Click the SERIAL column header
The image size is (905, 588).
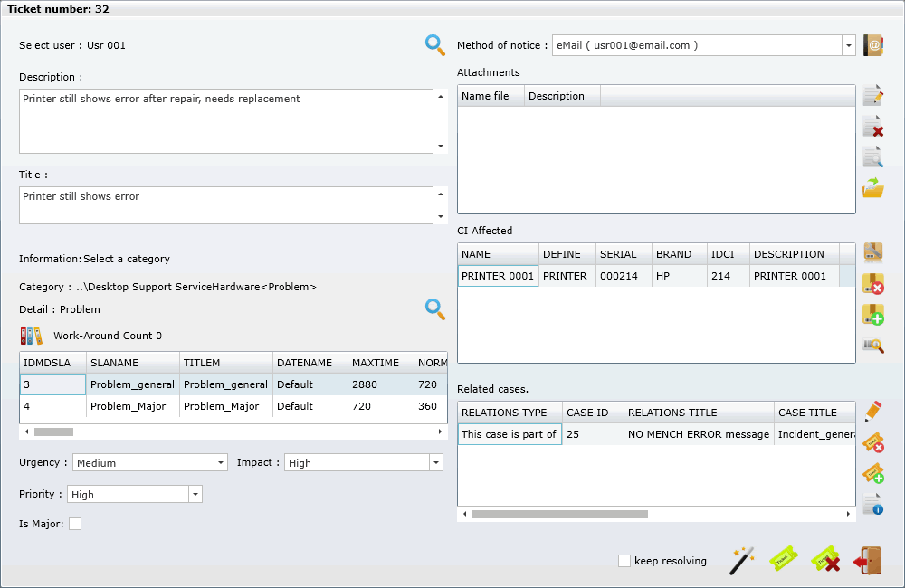tap(624, 254)
